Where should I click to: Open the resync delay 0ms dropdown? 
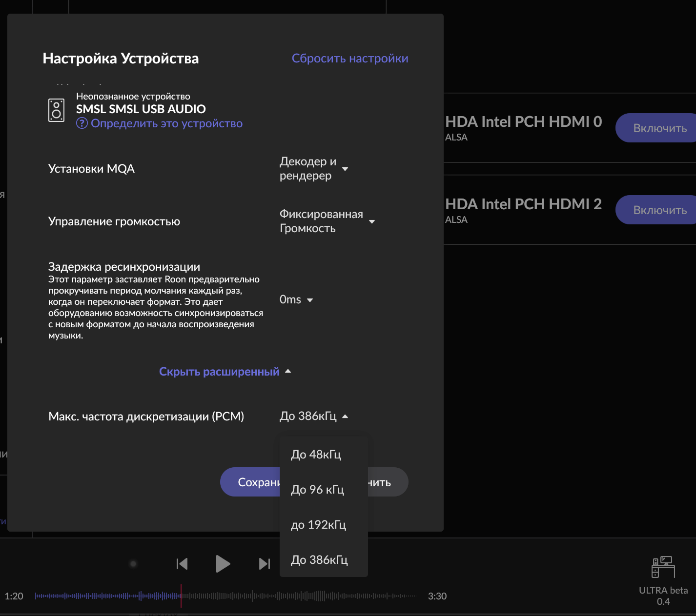coord(296,300)
